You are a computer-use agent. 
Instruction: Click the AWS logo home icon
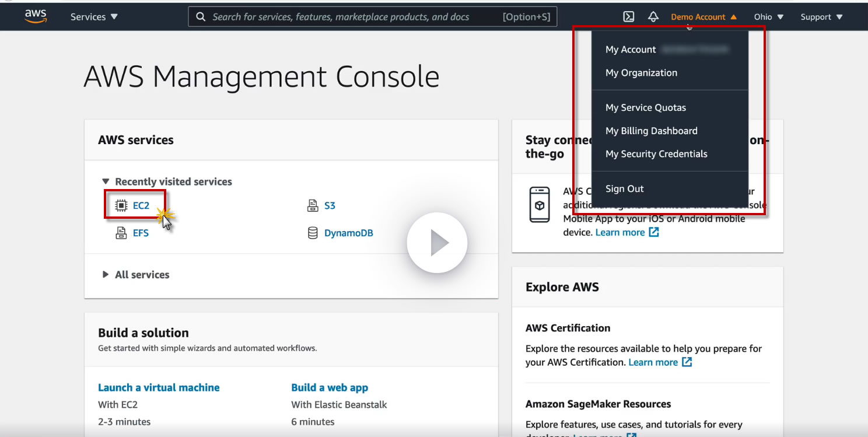coord(36,16)
